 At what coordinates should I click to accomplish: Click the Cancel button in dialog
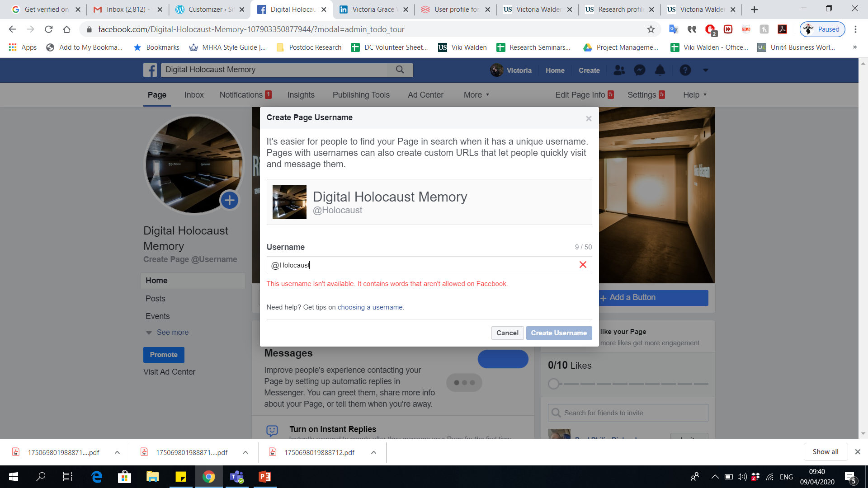pos(507,333)
